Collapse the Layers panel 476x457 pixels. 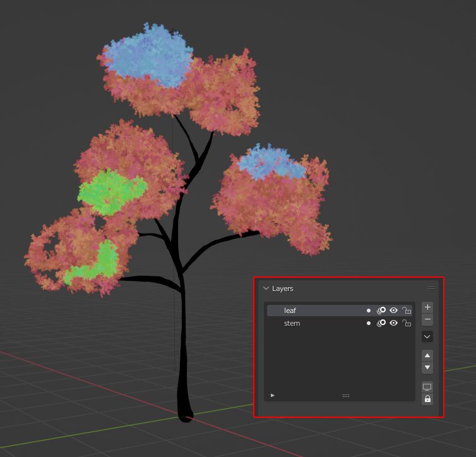pyautogui.click(x=266, y=288)
